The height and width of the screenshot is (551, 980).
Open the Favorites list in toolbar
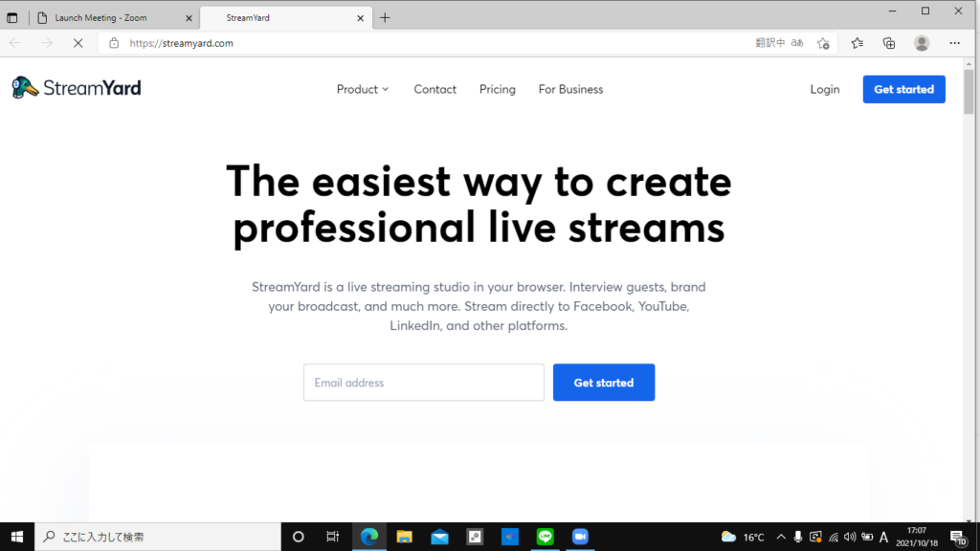(x=857, y=43)
